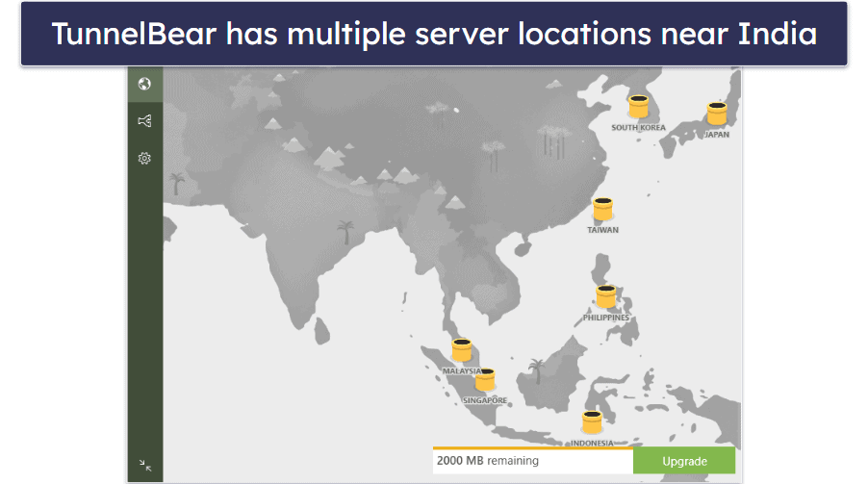868x484 pixels.
Task: Select the South Korea server tunnel
Action: pyautogui.click(x=638, y=106)
